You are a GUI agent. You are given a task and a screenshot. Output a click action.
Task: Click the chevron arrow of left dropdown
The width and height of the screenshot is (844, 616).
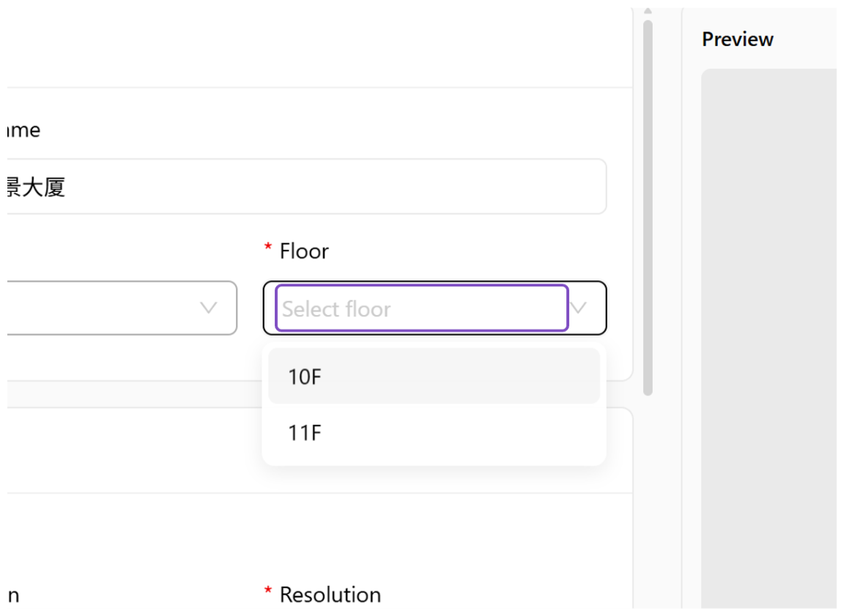208,308
